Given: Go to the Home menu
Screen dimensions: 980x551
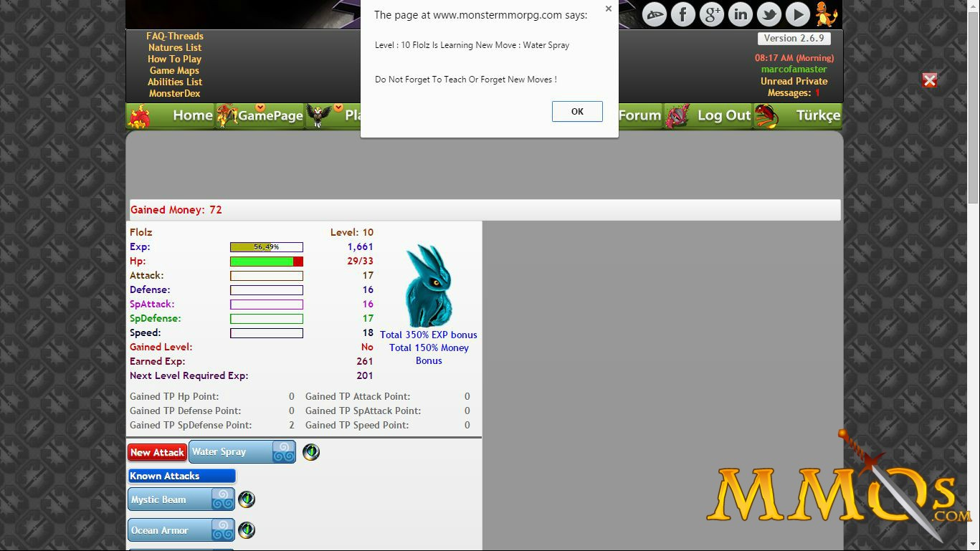Looking at the screenshot, I should coord(193,115).
